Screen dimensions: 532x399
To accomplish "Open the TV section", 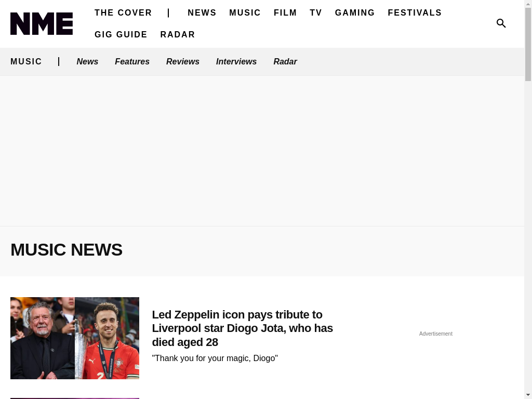I will [316, 12].
